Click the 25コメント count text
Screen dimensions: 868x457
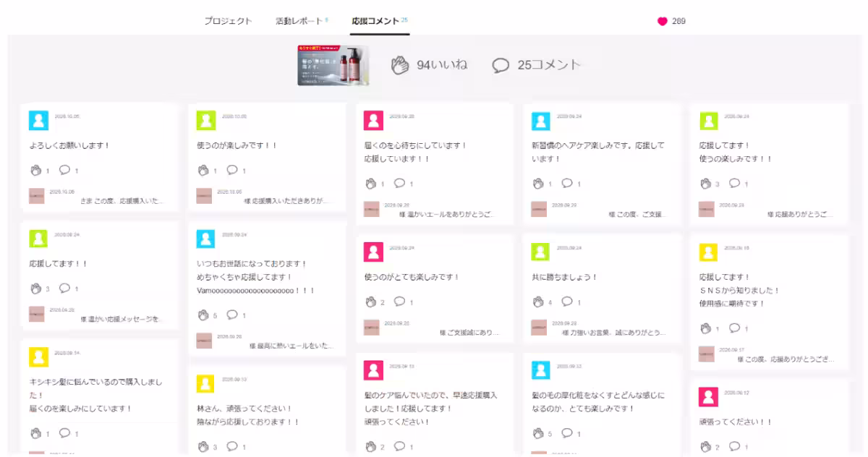pyautogui.click(x=549, y=64)
